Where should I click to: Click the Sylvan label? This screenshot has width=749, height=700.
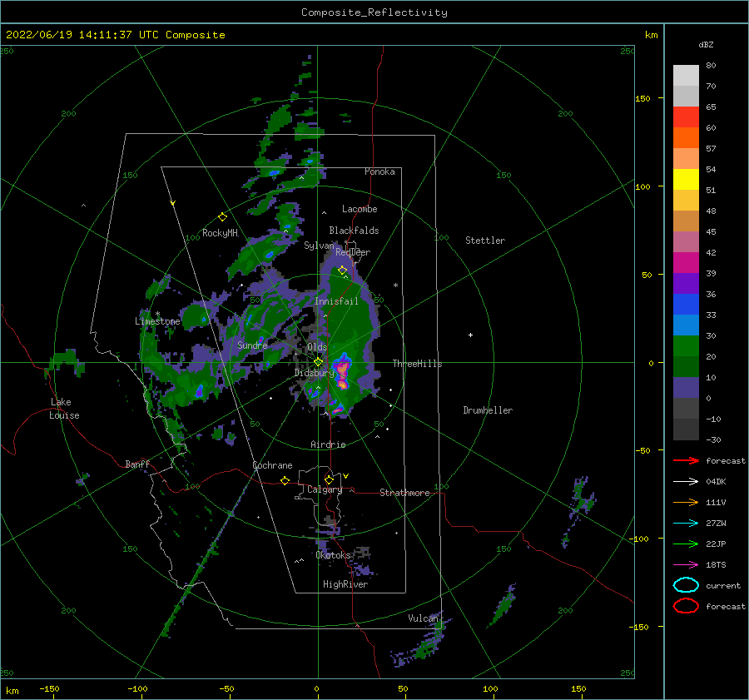tap(319, 246)
